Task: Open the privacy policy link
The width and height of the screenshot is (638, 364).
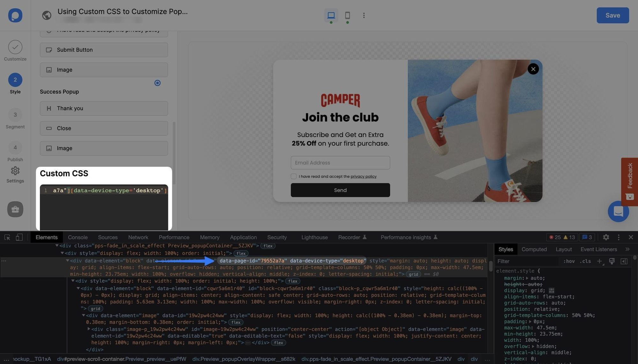Action: (363, 176)
